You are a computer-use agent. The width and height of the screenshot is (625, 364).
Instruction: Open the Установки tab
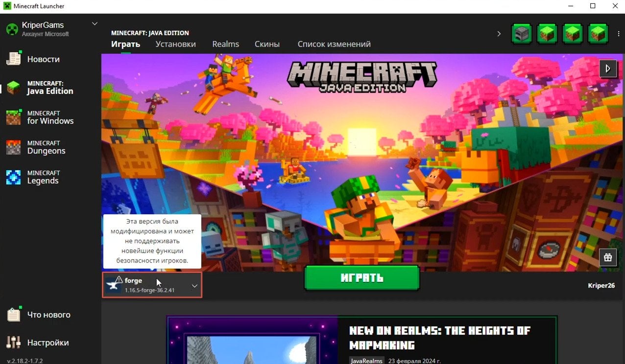pos(175,44)
